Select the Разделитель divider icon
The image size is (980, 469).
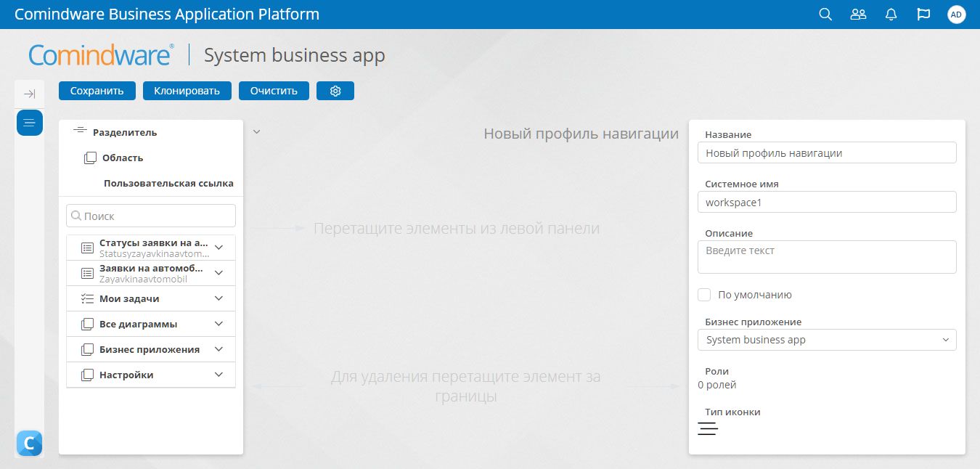[x=81, y=132]
